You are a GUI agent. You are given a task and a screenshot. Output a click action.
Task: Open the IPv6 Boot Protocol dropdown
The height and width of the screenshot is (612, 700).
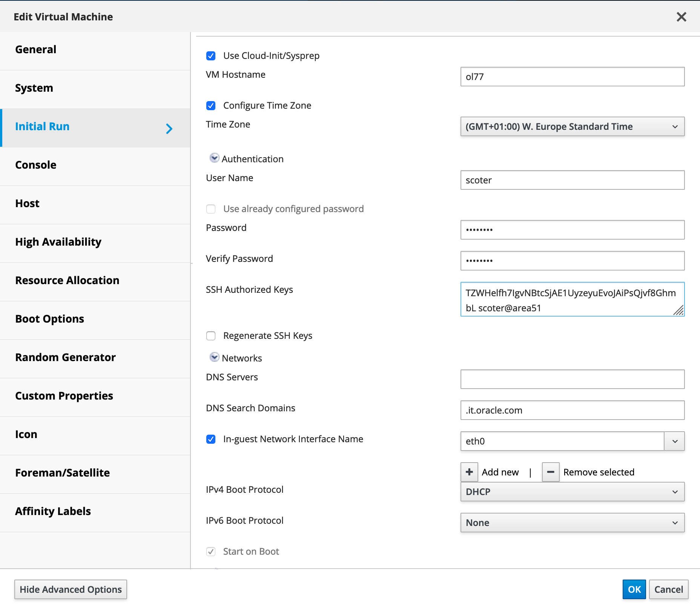(572, 523)
